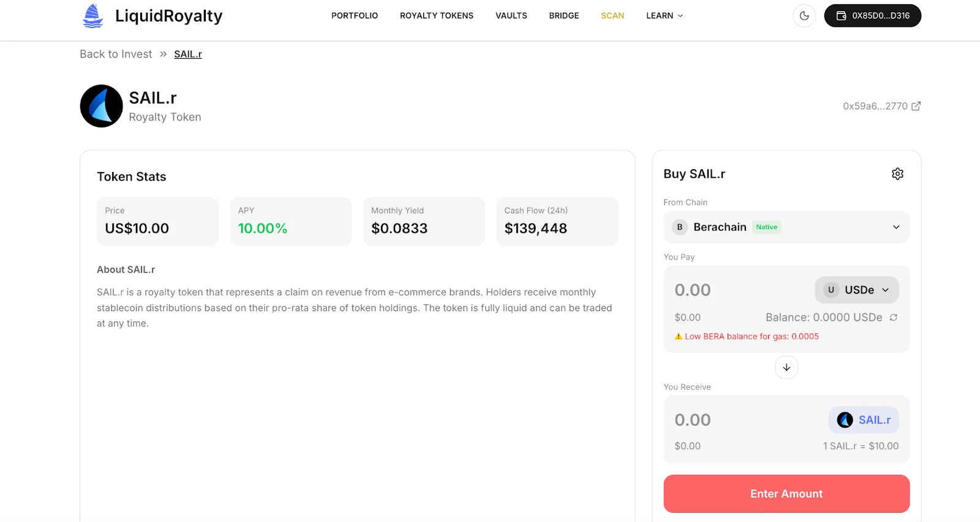Open the Bridge page
This screenshot has width=980, height=522.
point(564,16)
